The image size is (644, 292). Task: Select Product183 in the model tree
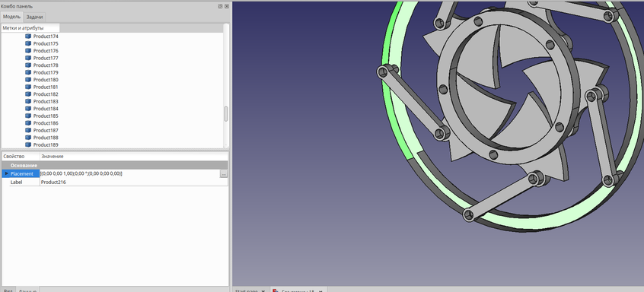click(46, 101)
